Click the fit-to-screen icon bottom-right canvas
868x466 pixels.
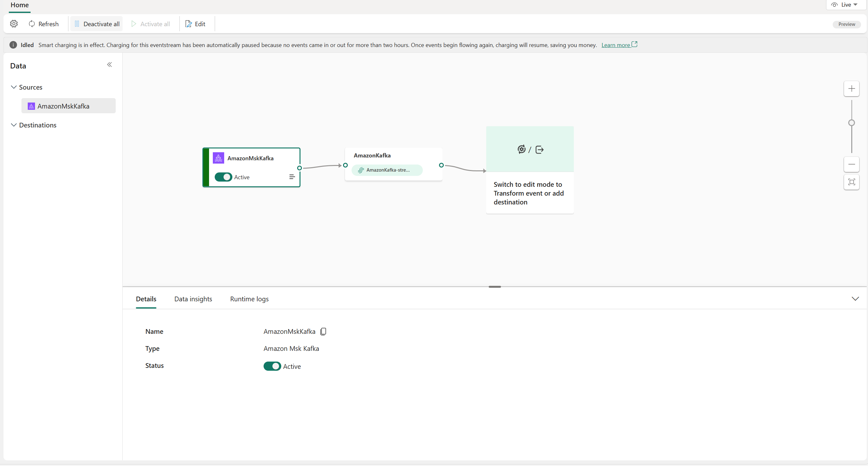coord(852,182)
